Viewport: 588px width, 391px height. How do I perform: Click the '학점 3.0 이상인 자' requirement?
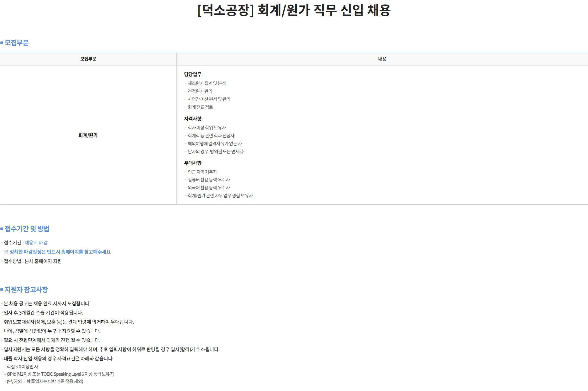[x=22, y=367]
